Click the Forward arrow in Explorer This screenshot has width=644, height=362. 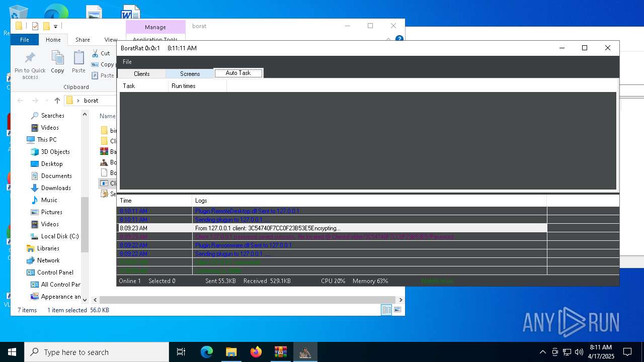tap(35, 101)
